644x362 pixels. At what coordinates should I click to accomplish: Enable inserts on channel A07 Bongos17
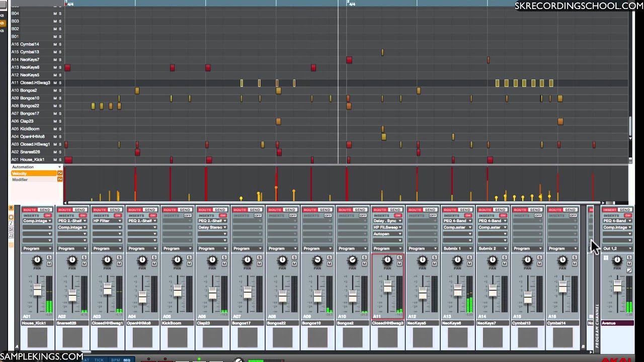[x=258, y=215]
